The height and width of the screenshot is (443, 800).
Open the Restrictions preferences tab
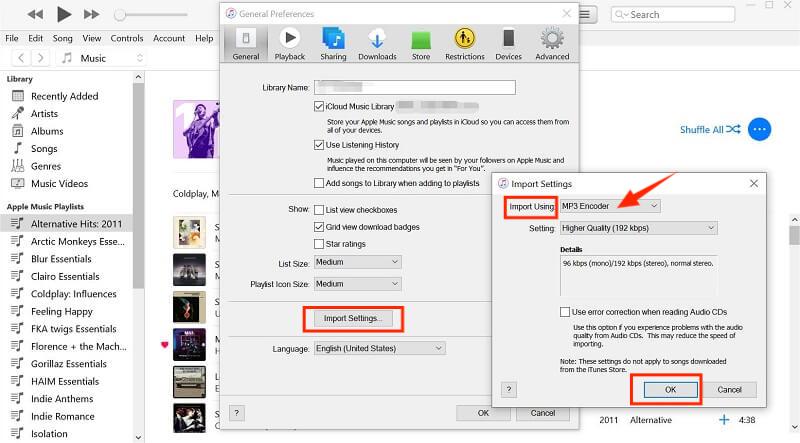[x=465, y=44]
